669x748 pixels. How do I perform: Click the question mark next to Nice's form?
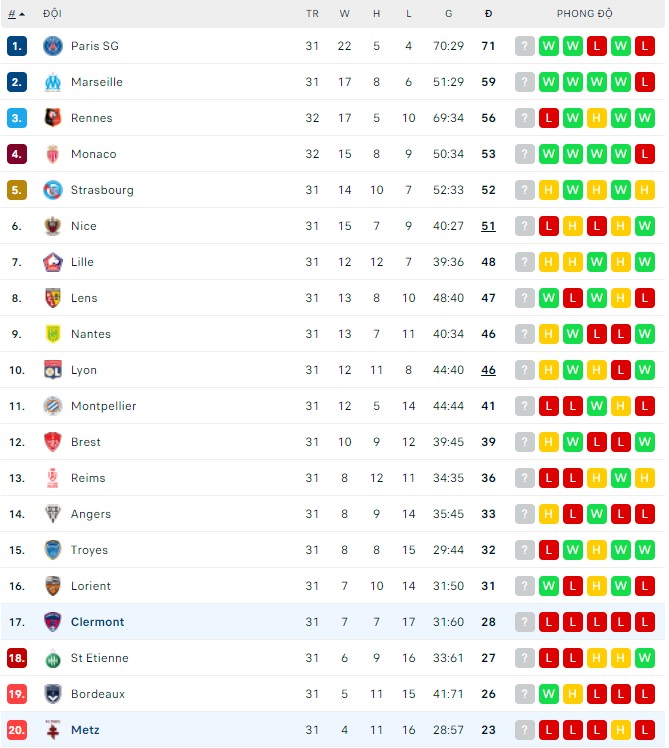tap(524, 226)
